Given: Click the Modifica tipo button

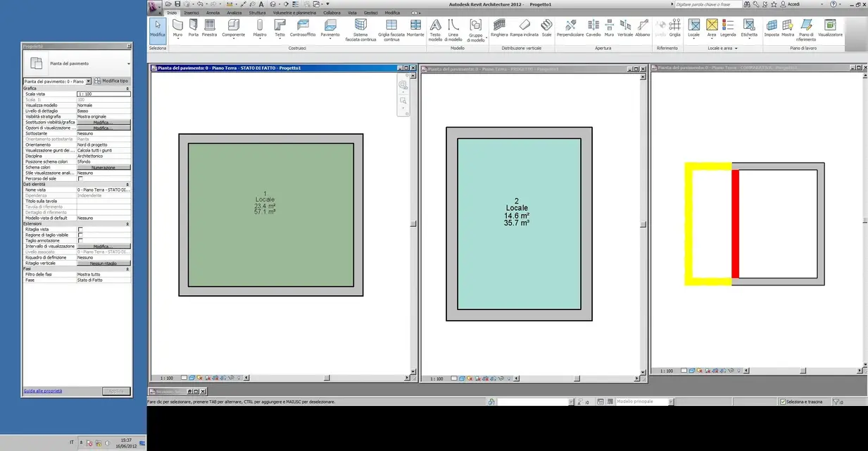Looking at the screenshot, I should [112, 81].
